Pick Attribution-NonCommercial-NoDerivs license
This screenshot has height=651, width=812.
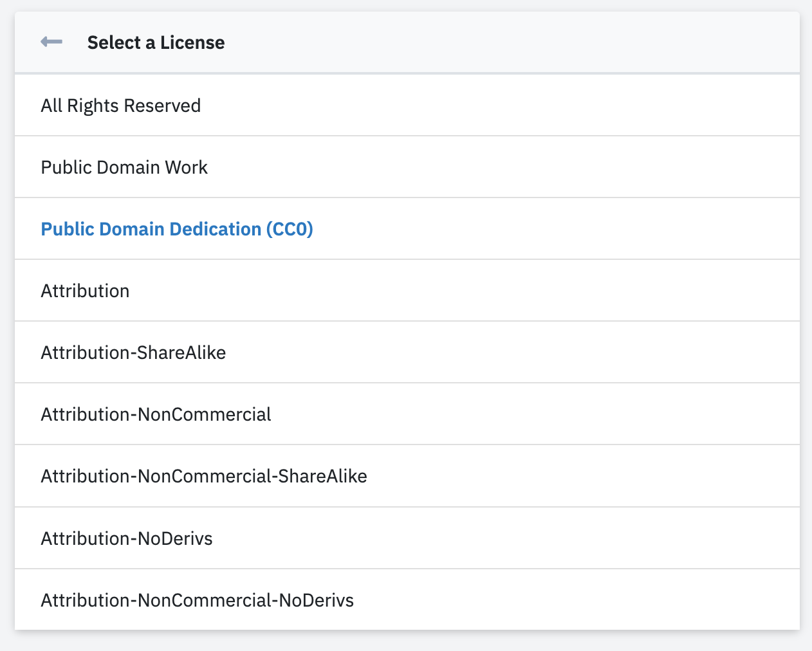[x=198, y=600]
